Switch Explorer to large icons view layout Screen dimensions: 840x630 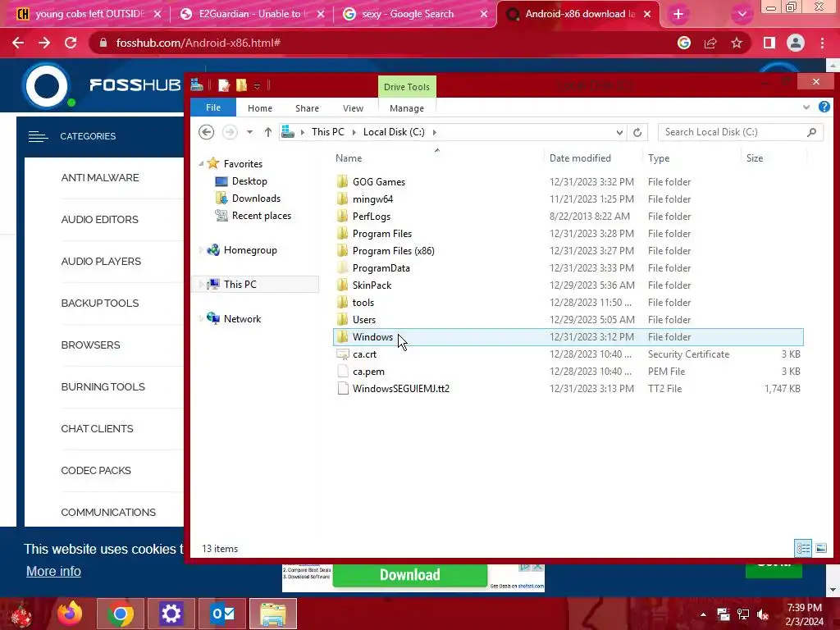point(820,548)
